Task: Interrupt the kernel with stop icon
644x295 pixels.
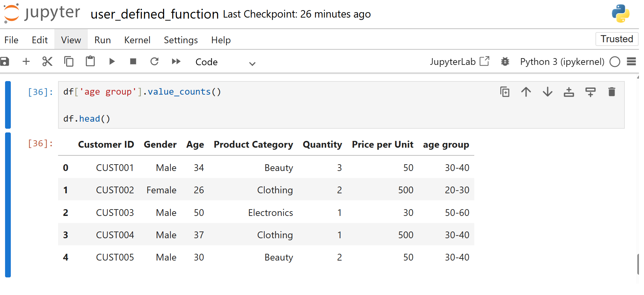Action: pos(133,62)
